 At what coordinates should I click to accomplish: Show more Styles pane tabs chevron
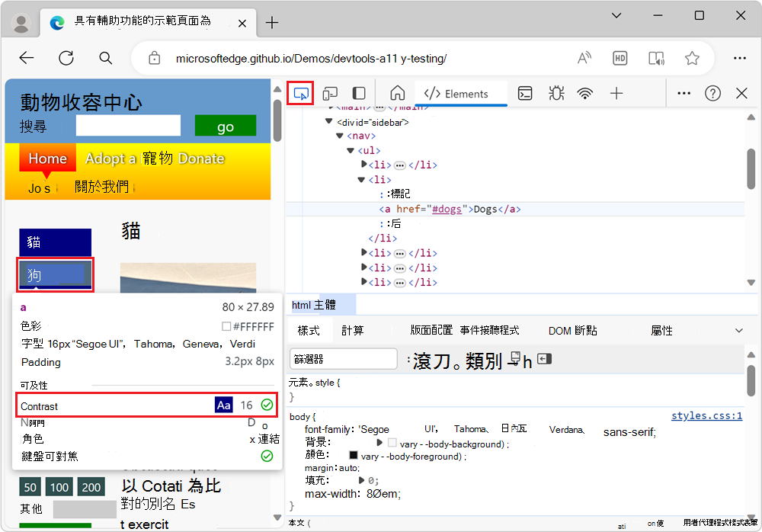tap(738, 331)
